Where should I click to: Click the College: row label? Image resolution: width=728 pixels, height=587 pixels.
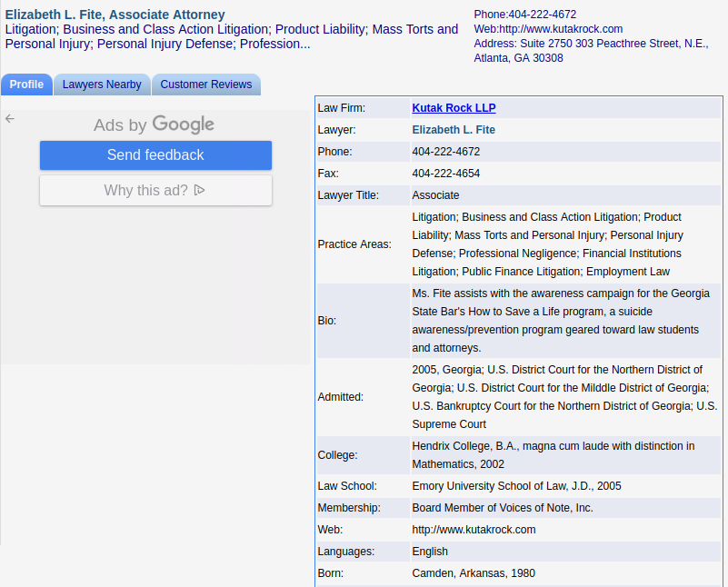337,454
